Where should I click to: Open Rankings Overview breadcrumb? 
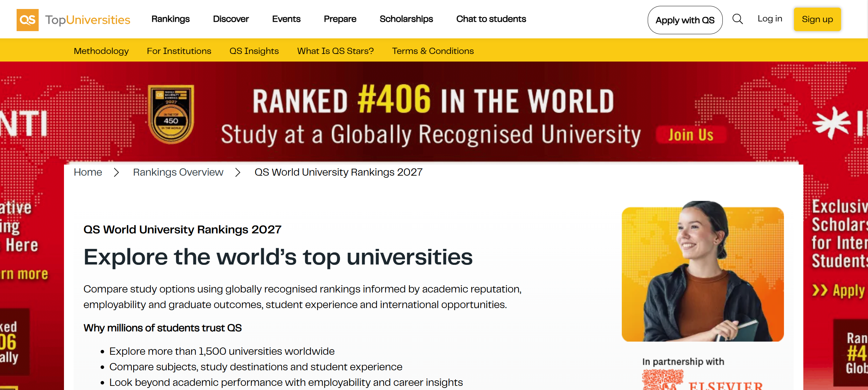178,172
